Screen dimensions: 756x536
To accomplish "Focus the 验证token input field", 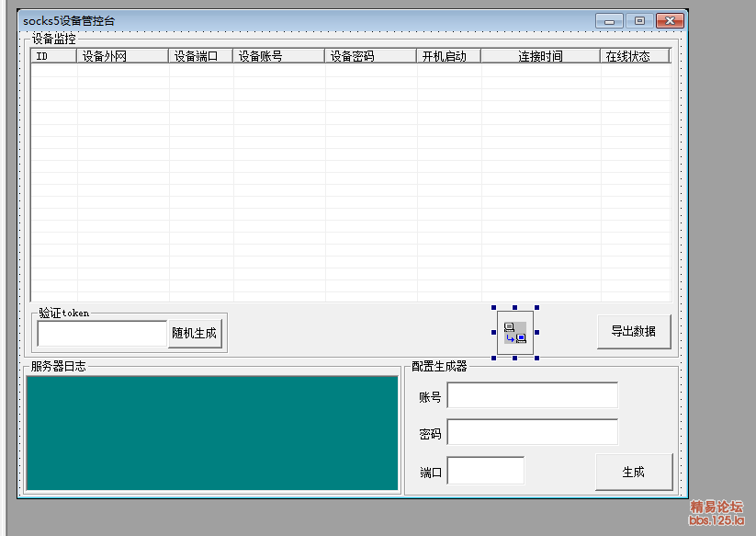I will pos(102,334).
